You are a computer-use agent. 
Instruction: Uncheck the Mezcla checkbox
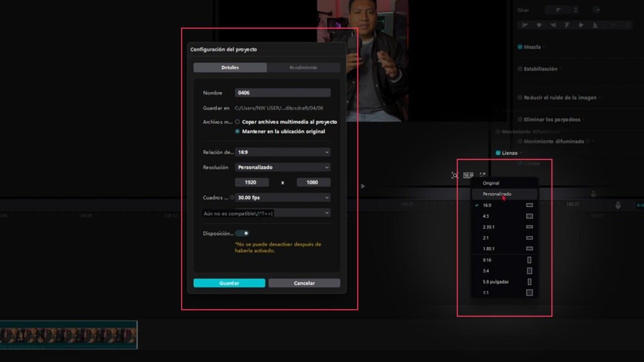click(x=520, y=47)
